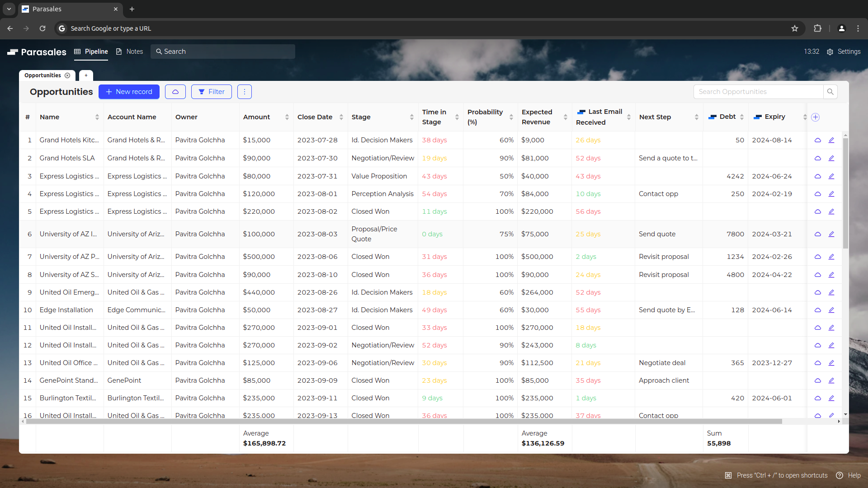Screen dimensions: 868x488
Task: Click 'Proposal/Price Quote' stage cell
Action: (383, 234)
